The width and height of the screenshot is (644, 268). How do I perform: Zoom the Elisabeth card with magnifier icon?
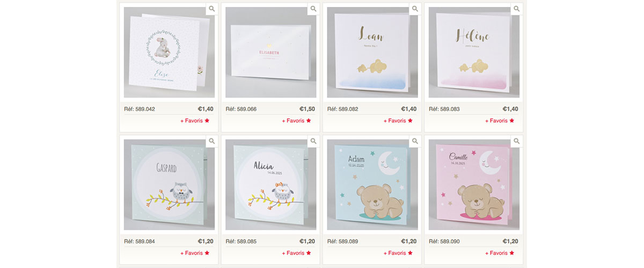[x=313, y=9]
